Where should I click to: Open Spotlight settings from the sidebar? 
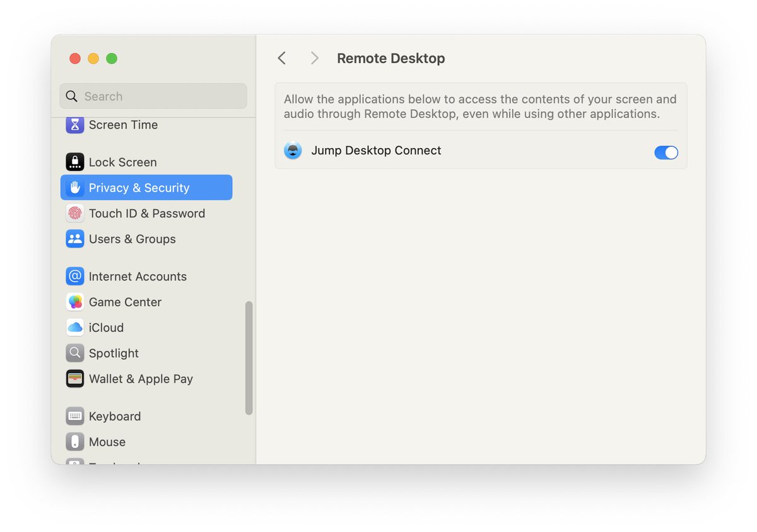tap(74, 353)
